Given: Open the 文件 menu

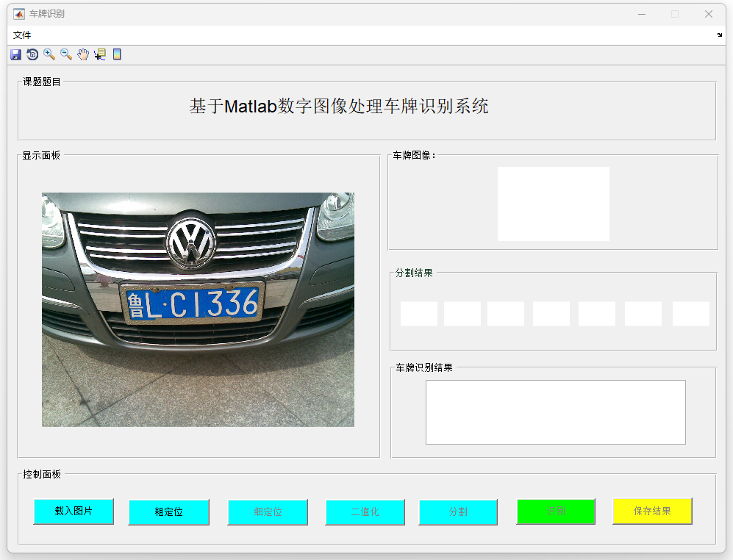Looking at the screenshot, I should pos(22,35).
